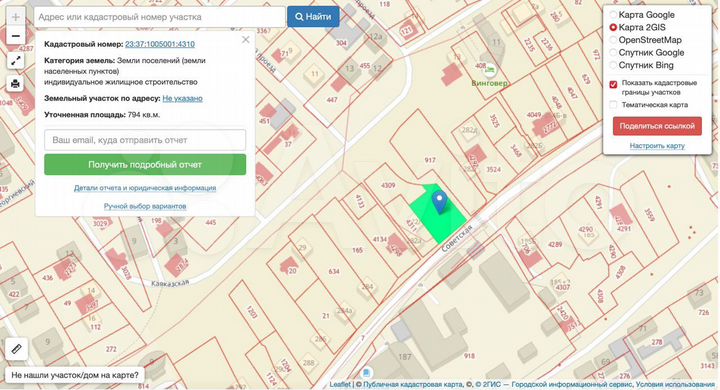Close the parcel info panel
The width and height of the screenshot is (720, 390).
coord(246,40)
